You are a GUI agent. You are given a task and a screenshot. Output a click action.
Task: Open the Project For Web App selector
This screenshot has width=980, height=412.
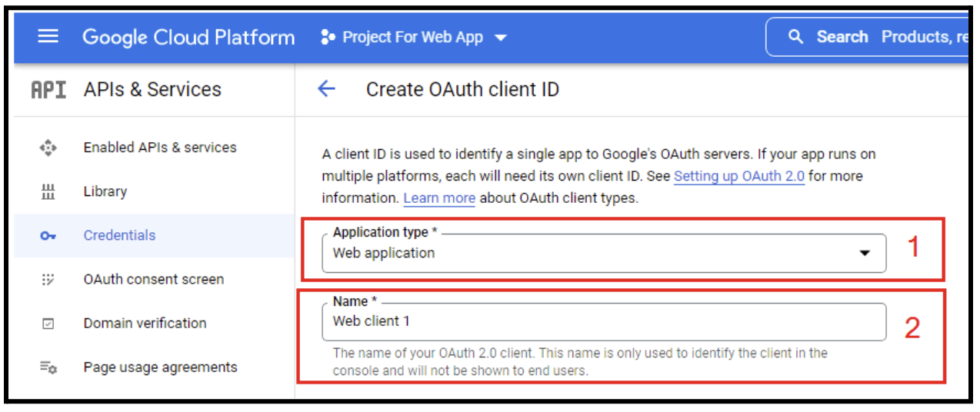pos(414,37)
